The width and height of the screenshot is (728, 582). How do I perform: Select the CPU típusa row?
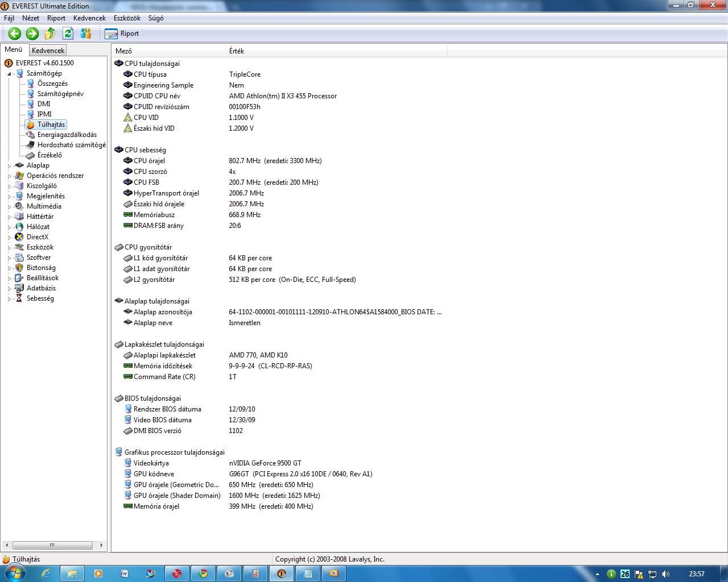279,74
